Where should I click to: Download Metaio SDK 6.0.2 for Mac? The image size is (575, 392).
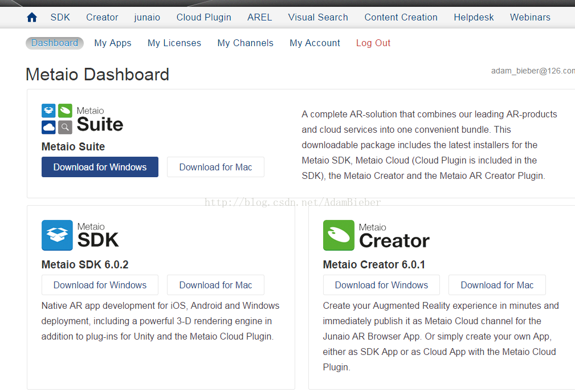pyautogui.click(x=215, y=285)
